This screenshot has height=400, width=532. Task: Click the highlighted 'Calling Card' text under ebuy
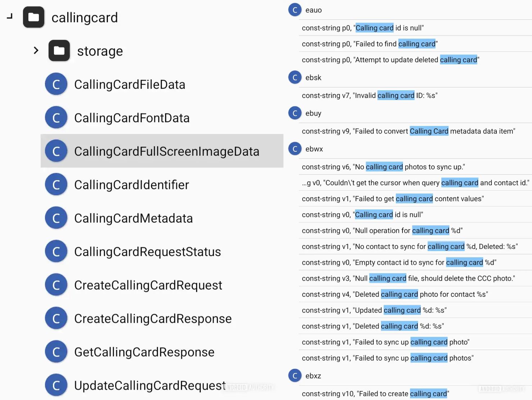coord(429,131)
